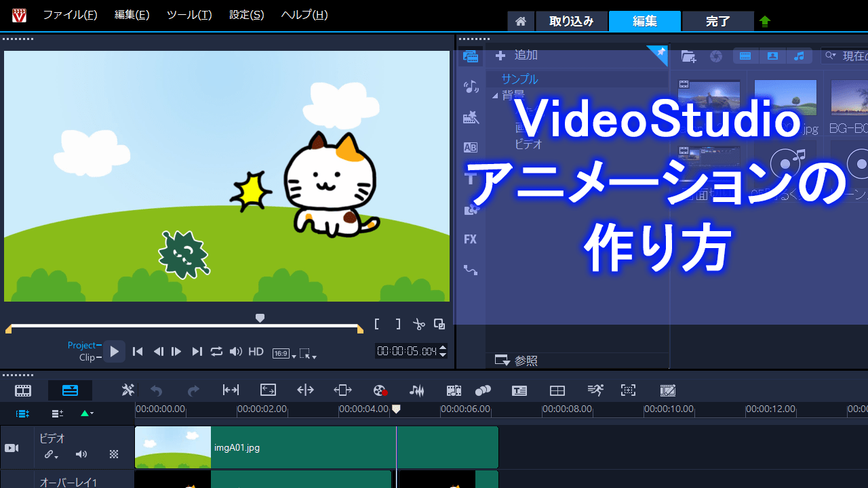Switch to the 完了 tab
Image resolution: width=868 pixels, height=488 pixels.
coord(717,21)
